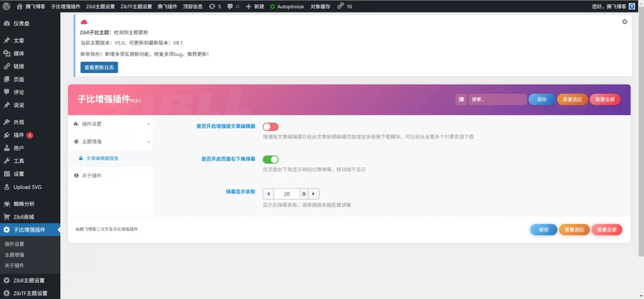Click the top 重置全部 button
Image resolution: width=644 pixels, height=299 pixels.
[x=605, y=99]
